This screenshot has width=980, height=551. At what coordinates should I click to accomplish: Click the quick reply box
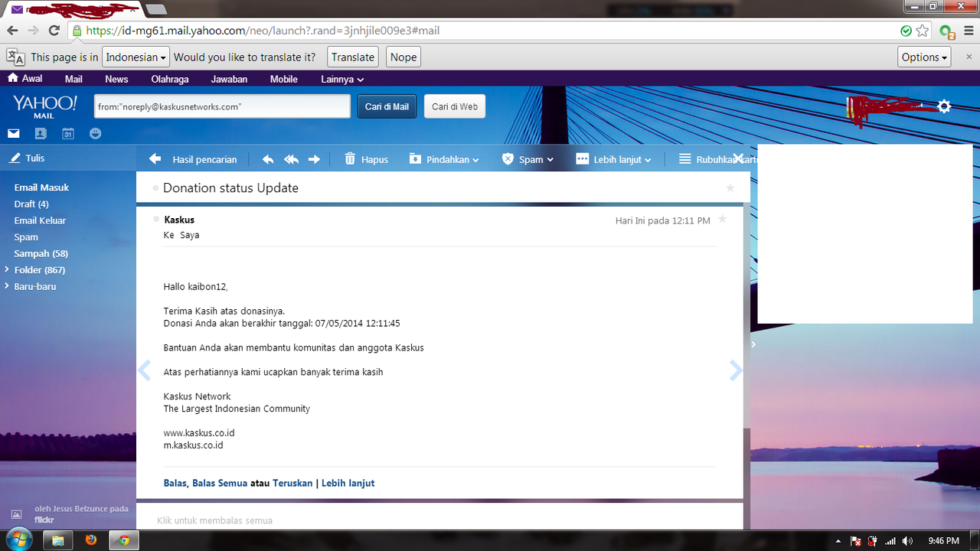tap(439, 520)
